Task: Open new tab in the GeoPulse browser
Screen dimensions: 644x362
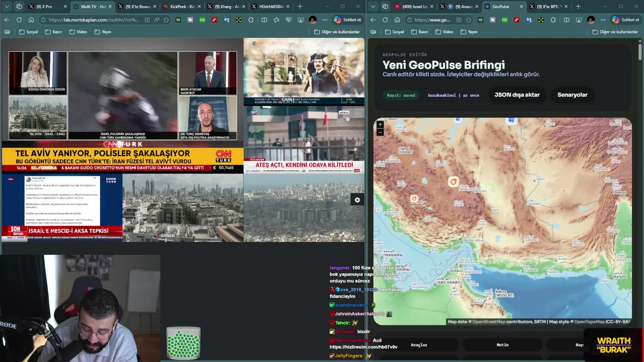Action: point(578,7)
